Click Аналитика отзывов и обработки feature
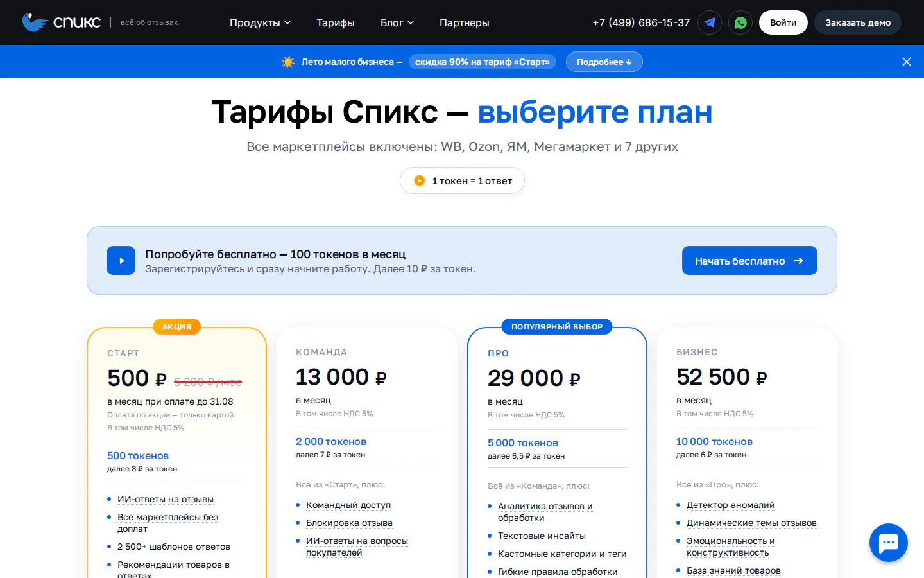Viewport: 924px width, 578px height. [x=545, y=512]
